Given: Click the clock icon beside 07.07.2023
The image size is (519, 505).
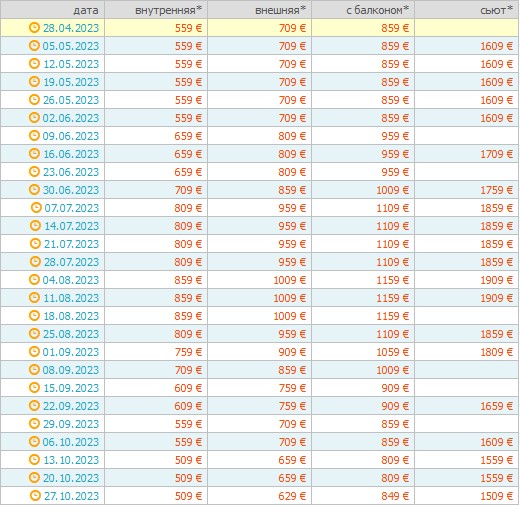Looking at the screenshot, I should (x=36, y=207).
